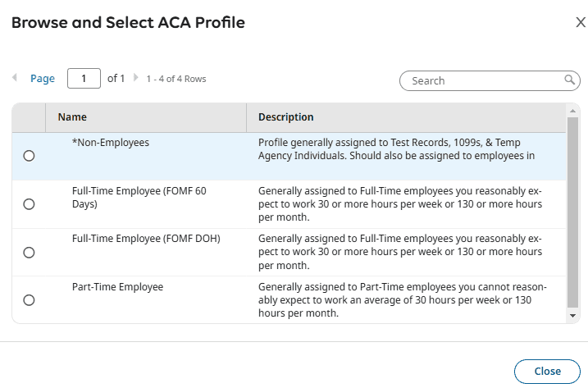The height and width of the screenshot is (388, 588).
Task: Sort by the Name column header
Action: pos(72,117)
